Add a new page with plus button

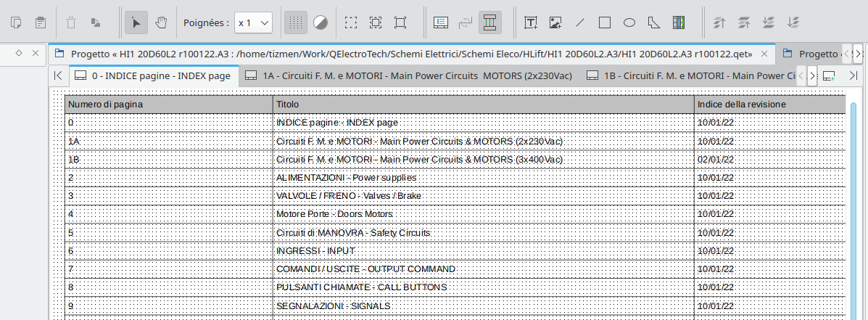click(830, 75)
